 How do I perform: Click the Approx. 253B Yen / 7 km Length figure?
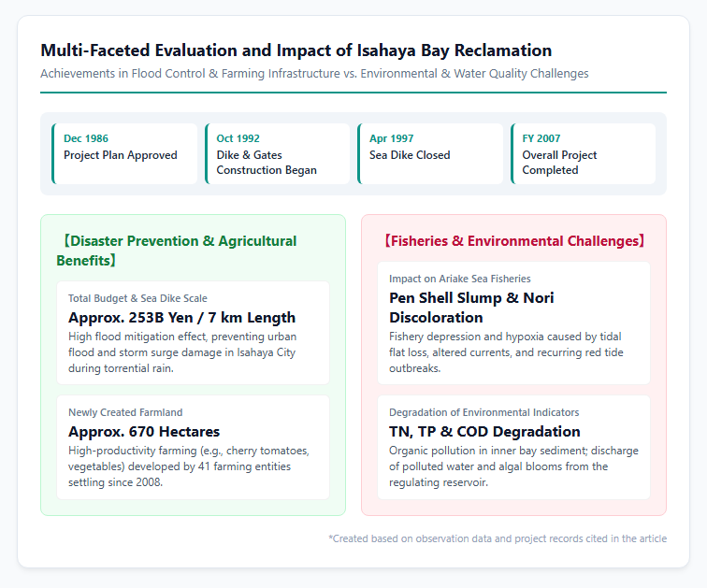[181, 318]
